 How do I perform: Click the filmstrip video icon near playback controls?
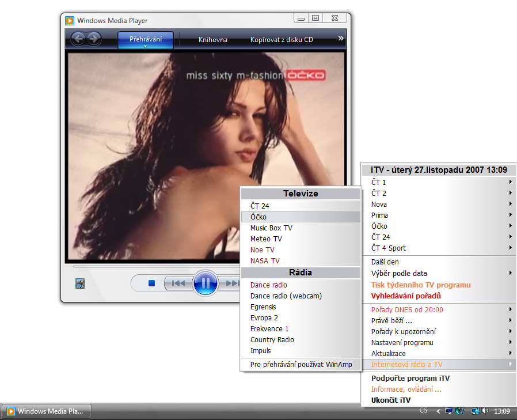pyautogui.click(x=79, y=283)
